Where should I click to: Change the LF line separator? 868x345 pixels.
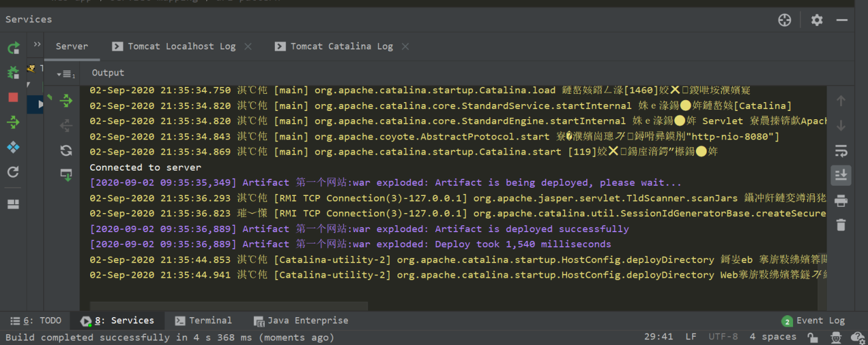pyautogui.click(x=691, y=337)
